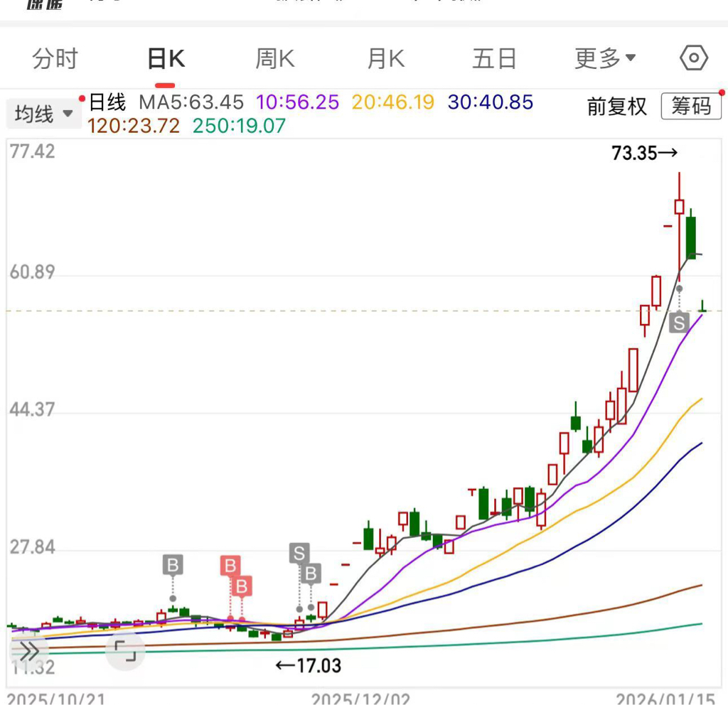The height and width of the screenshot is (705, 728).
Task: Click the 73.35 high price label
Action: point(644,154)
